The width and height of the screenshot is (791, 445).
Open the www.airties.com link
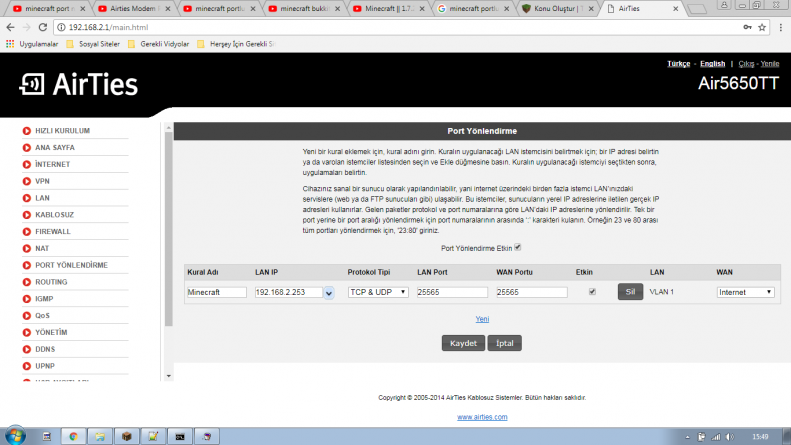pyautogui.click(x=482, y=417)
